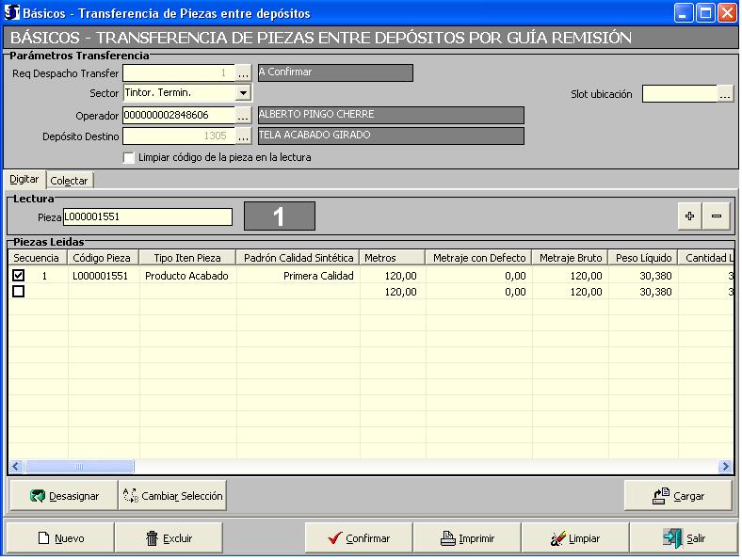This screenshot has width=742, height=560.
Task: Click the Cargar load button
Action: tap(678, 495)
